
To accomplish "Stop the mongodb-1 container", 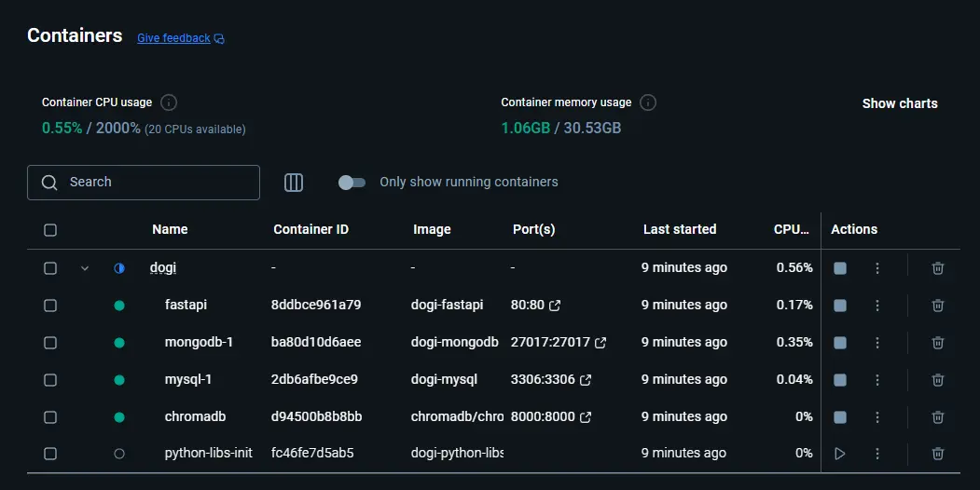I will coord(840,343).
